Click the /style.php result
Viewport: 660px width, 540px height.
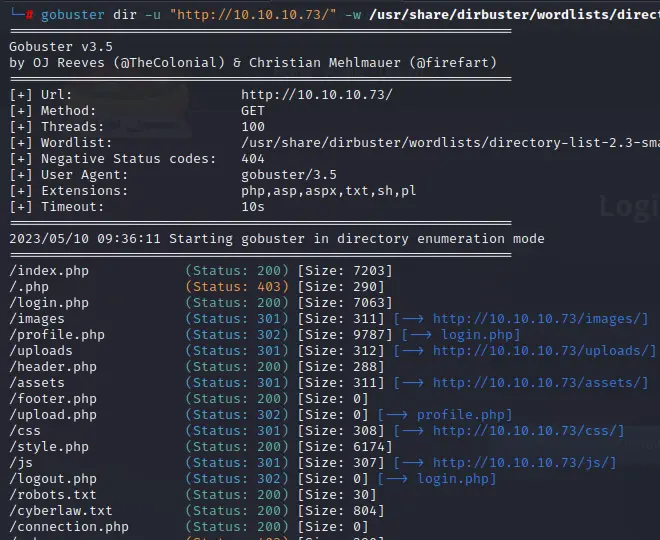[x=49, y=447]
